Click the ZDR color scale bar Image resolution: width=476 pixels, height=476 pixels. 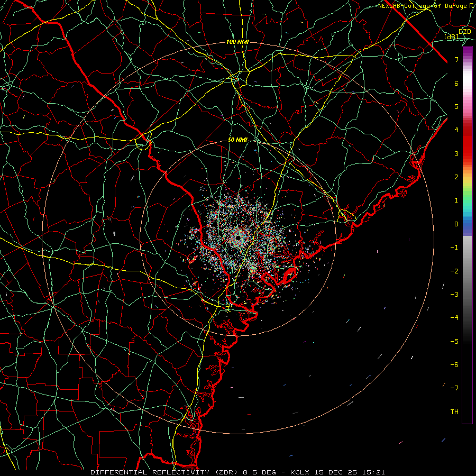pos(467,235)
